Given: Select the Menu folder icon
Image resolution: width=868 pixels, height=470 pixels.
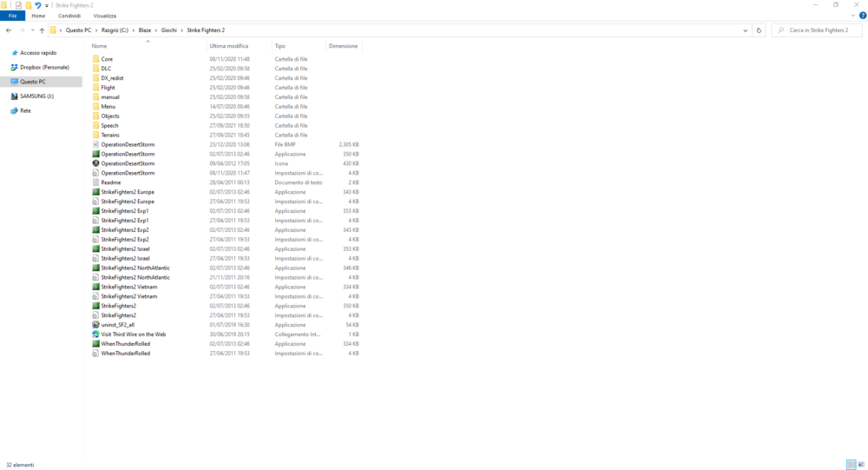Looking at the screenshot, I should point(95,106).
